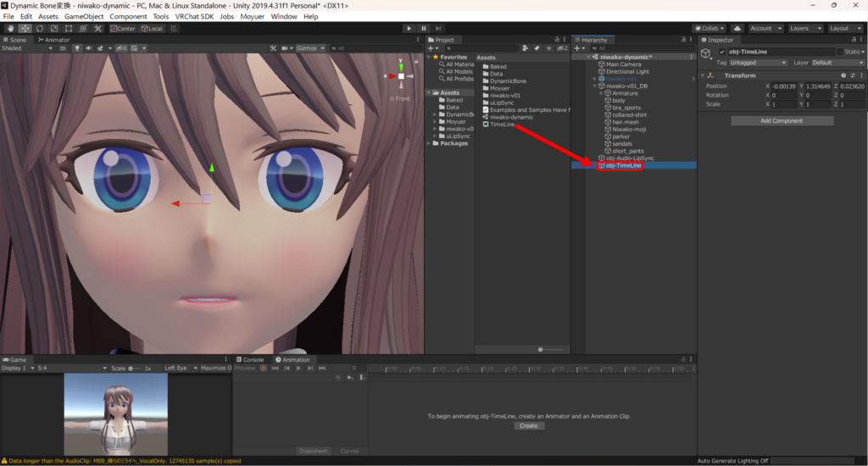
Task: Select the Rotate tool
Action: 39,28
